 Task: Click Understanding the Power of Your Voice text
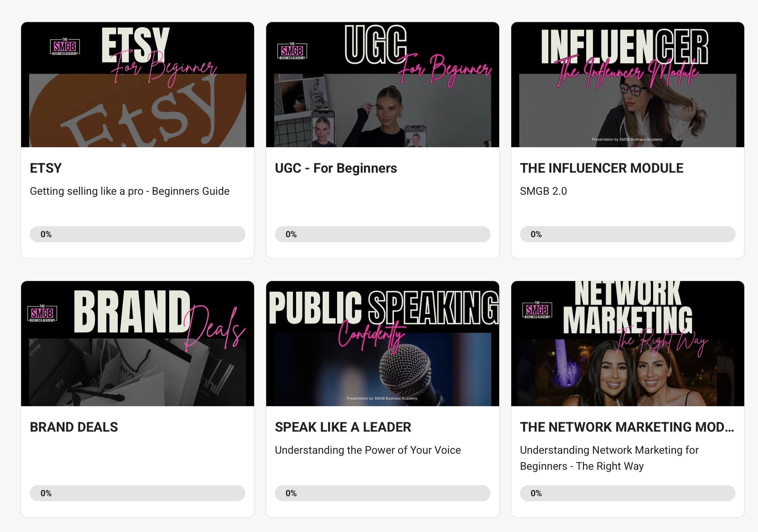click(x=368, y=450)
